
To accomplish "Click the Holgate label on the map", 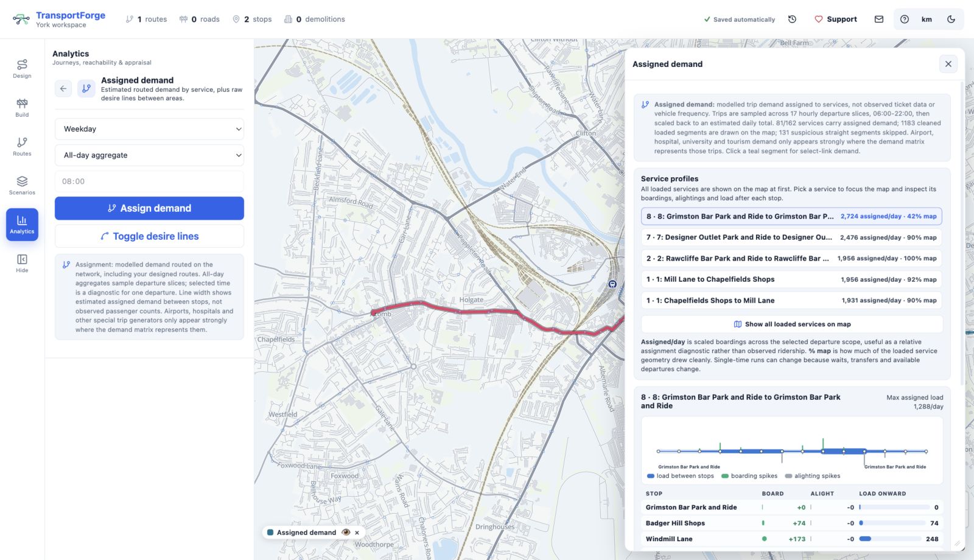I will [x=471, y=300].
